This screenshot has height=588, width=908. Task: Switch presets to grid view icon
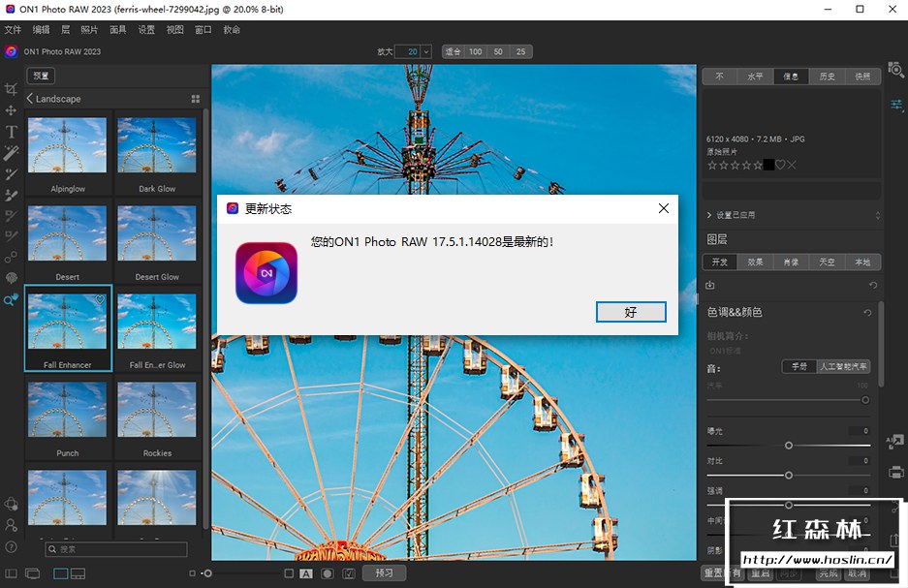[196, 99]
